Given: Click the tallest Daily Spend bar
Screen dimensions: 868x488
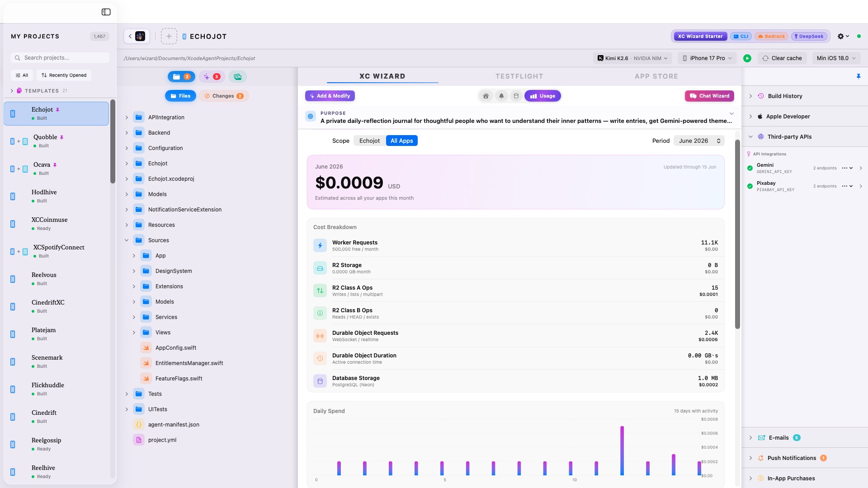Looking at the screenshot, I should pyautogui.click(x=622, y=450).
